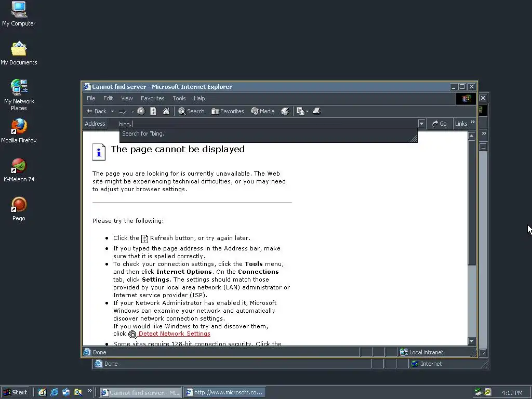This screenshot has width=532, height=399.
Task: Click the Back arrow button
Action: tap(96, 111)
